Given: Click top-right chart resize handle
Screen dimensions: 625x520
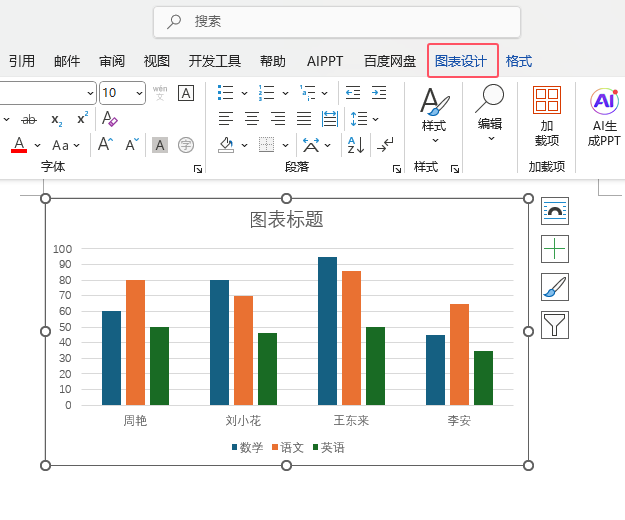Looking at the screenshot, I should [x=528, y=198].
